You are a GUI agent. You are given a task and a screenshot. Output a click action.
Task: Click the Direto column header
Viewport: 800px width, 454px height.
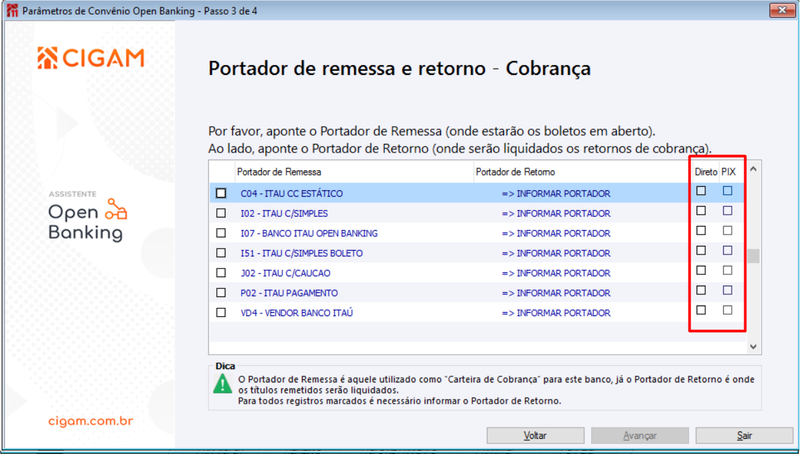click(706, 172)
